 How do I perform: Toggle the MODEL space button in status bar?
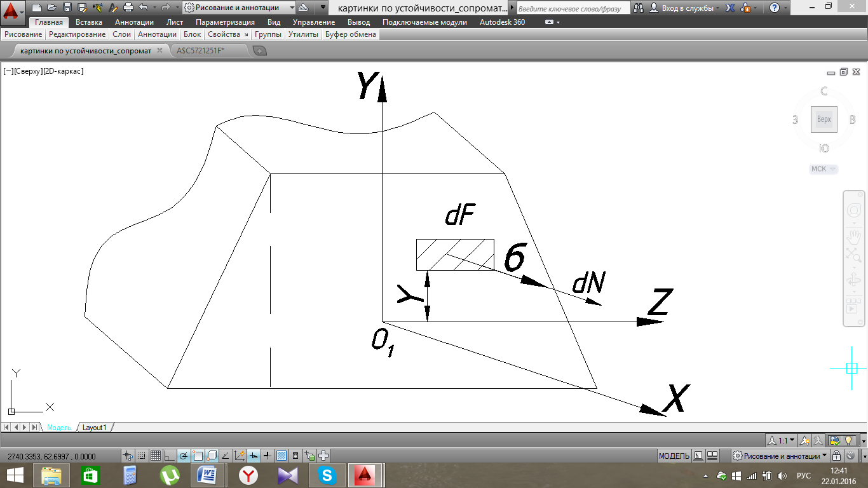click(674, 456)
